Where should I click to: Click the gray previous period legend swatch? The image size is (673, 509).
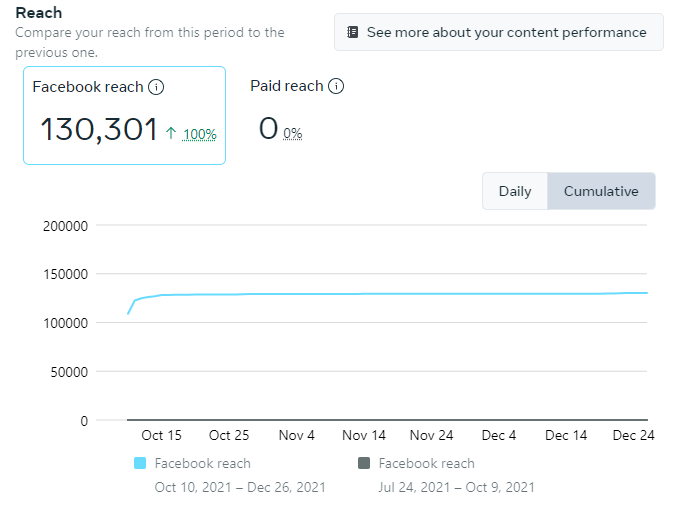[x=364, y=463]
